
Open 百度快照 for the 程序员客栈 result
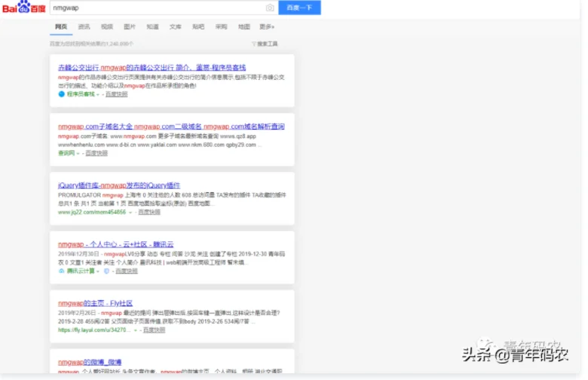click(116, 94)
